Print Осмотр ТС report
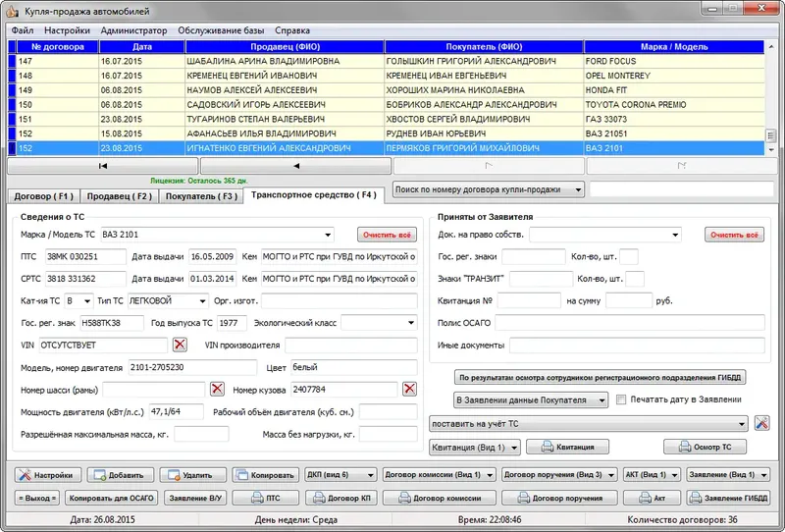 705,447
